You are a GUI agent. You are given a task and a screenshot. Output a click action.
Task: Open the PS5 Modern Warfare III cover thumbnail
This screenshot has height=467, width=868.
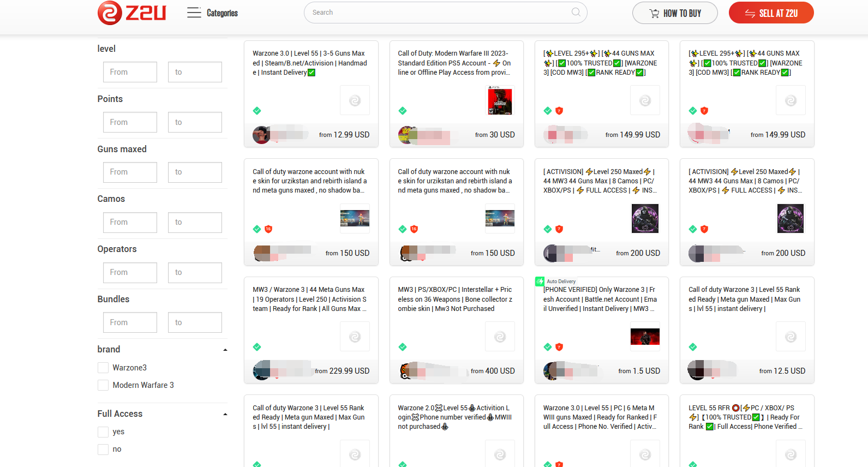point(500,100)
